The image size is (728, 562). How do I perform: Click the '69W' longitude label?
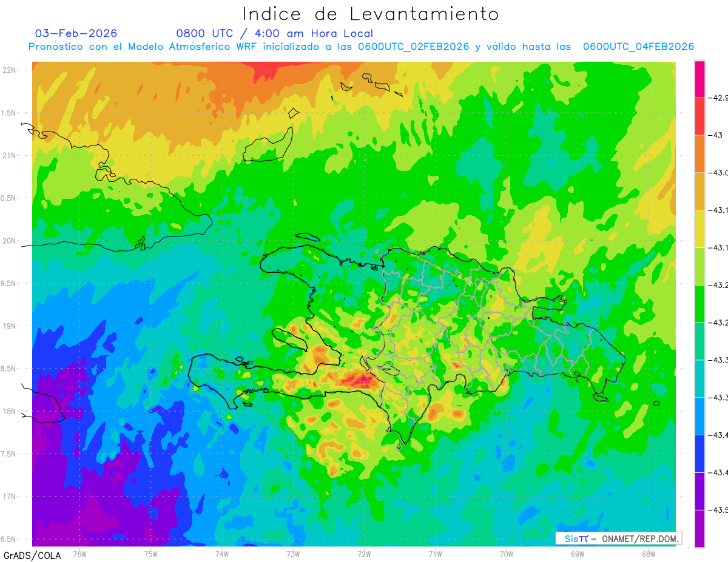(x=578, y=554)
